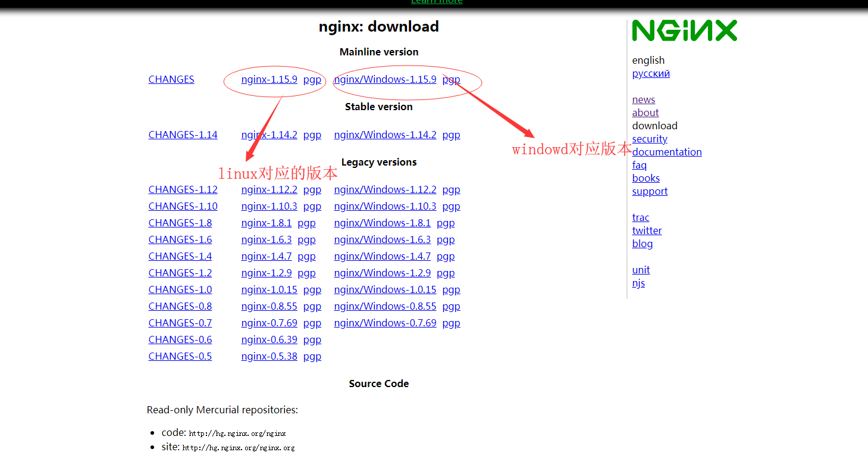
Task: Open pgp signature for nginx/Windows-1.12.2
Action: click(x=452, y=189)
